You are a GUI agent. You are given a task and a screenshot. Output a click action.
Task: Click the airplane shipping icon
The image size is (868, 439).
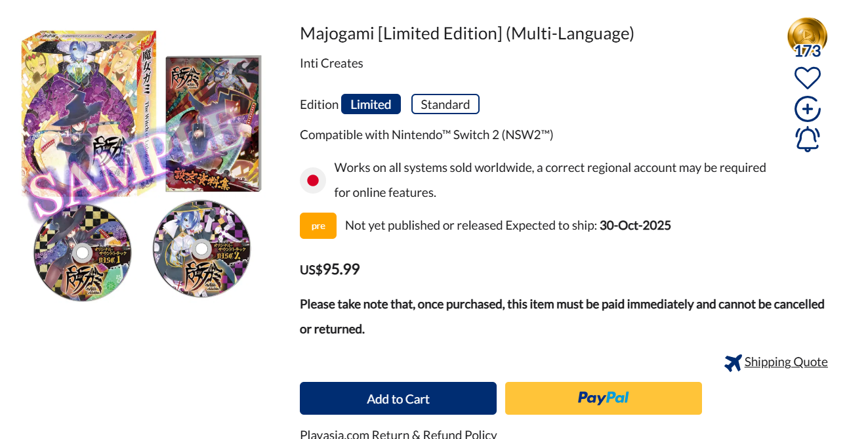click(x=733, y=362)
